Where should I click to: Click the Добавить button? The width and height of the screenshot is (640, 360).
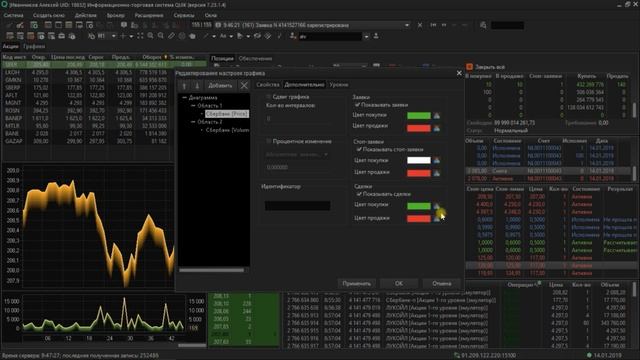(x=220, y=86)
